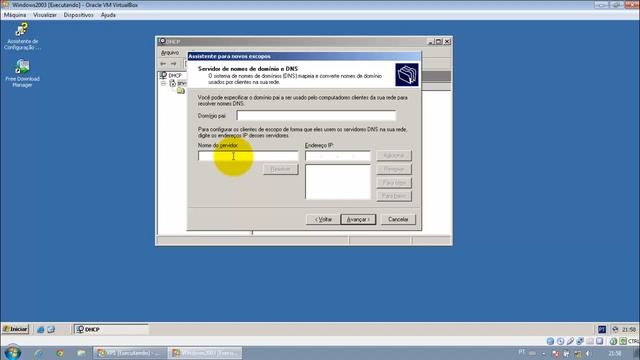Launch Internet Explorer from guest quick launch
Viewport: 640px width, 360px height.
pos(40,329)
